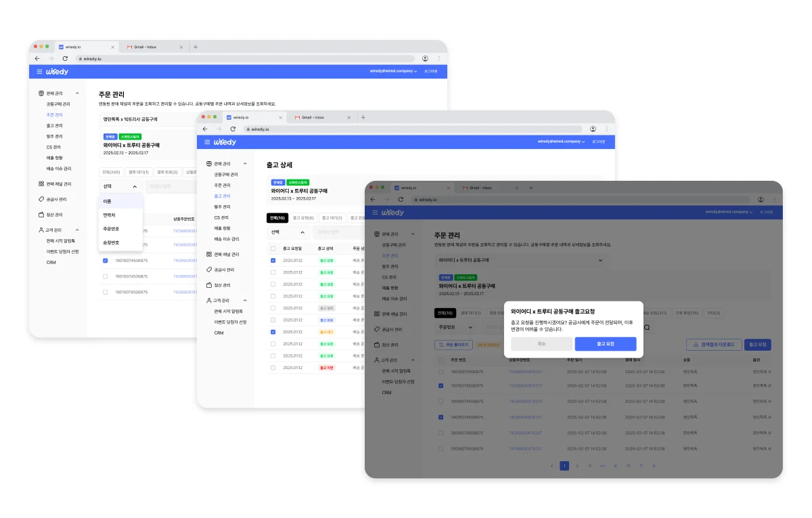Open the hamburger menu in the front dimmed window
Viewport: 812px width, 518px height.
[x=375, y=212]
